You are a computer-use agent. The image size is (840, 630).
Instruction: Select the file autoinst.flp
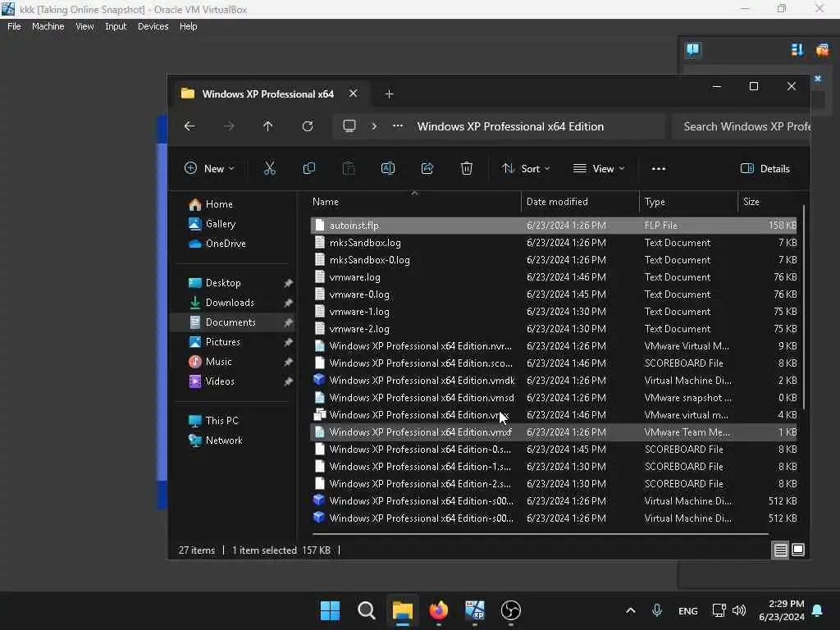[x=554, y=226]
